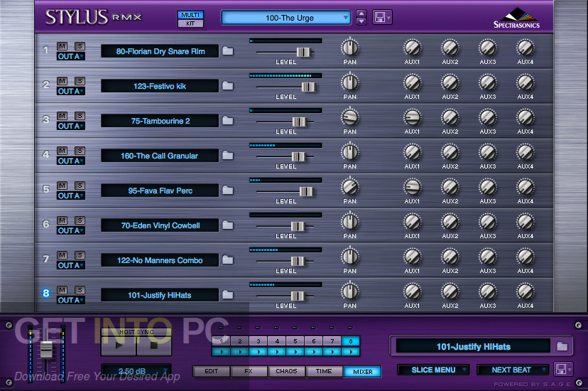Image resolution: width=588 pixels, height=391 pixels.
Task: Mute part 2 Festivo kik
Action: click(62, 81)
